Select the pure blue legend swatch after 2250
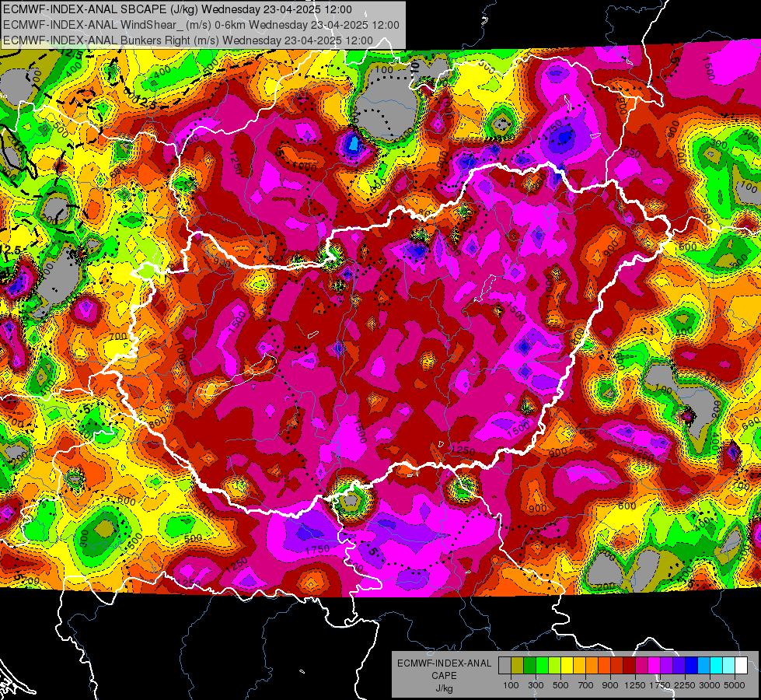This screenshot has height=700, width=761. click(692, 665)
